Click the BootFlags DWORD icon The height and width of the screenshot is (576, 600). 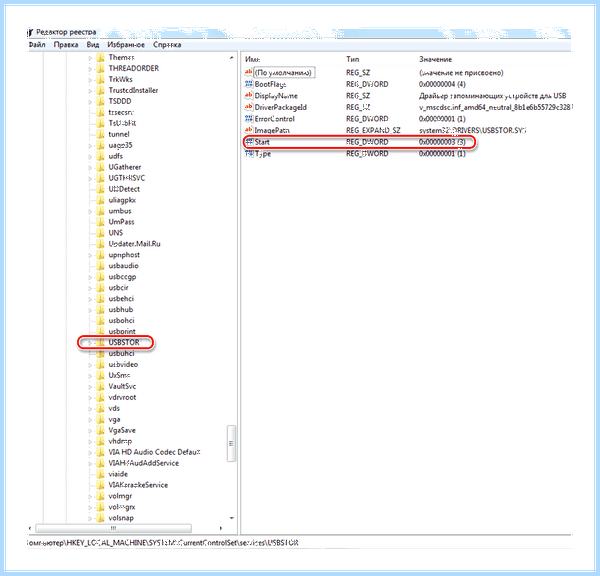pyautogui.click(x=249, y=84)
